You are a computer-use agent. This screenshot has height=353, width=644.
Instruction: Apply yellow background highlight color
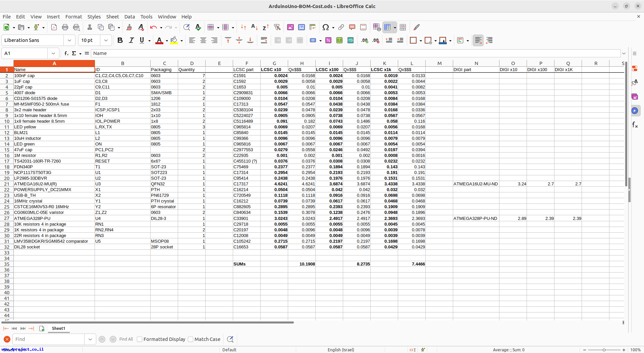click(174, 40)
